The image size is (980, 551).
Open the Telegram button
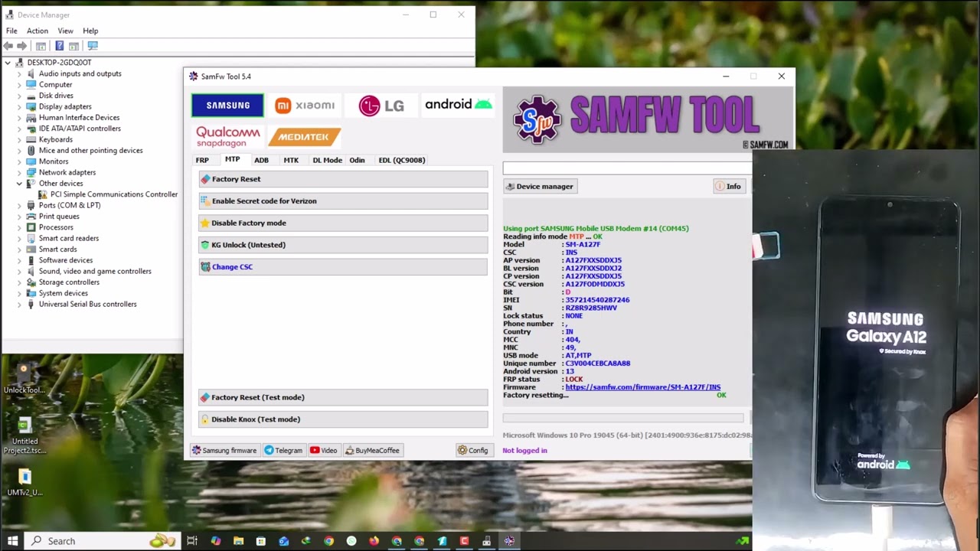(283, 450)
